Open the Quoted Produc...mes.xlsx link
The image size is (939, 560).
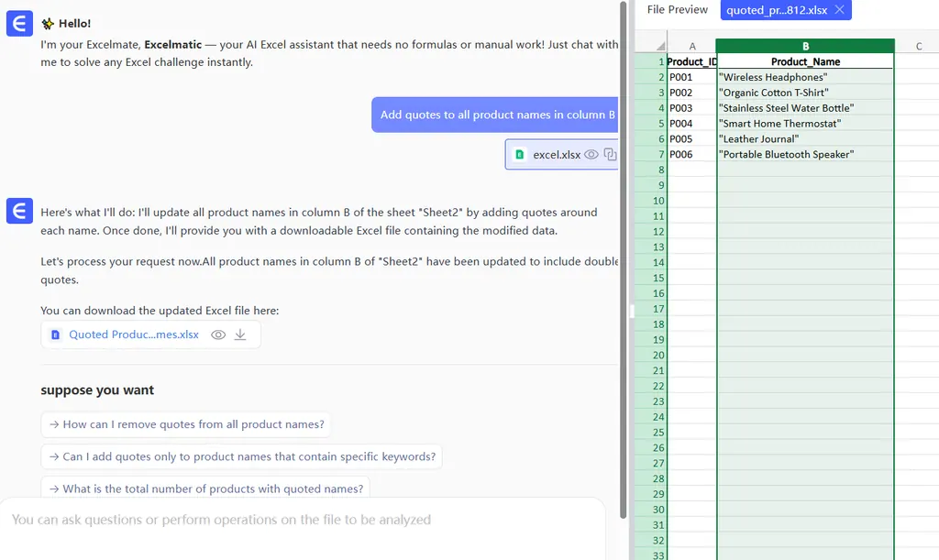tap(134, 335)
